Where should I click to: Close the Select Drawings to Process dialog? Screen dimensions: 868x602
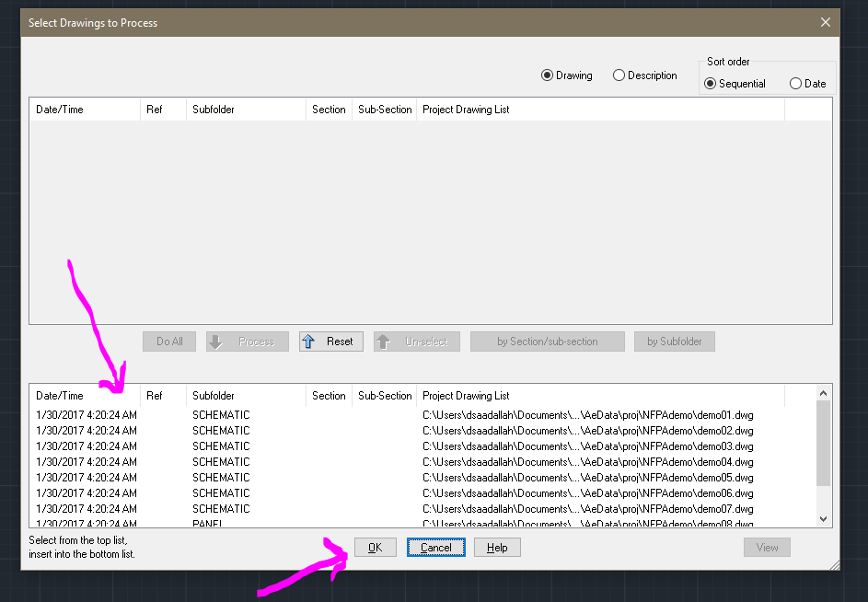click(825, 22)
